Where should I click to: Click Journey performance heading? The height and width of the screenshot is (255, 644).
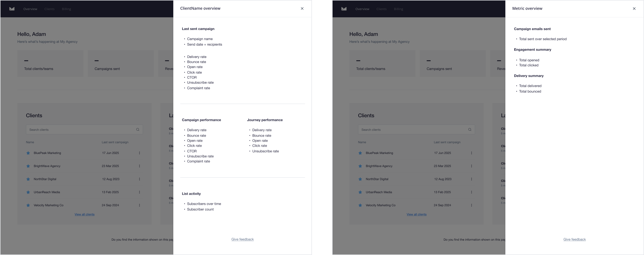pyautogui.click(x=265, y=120)
